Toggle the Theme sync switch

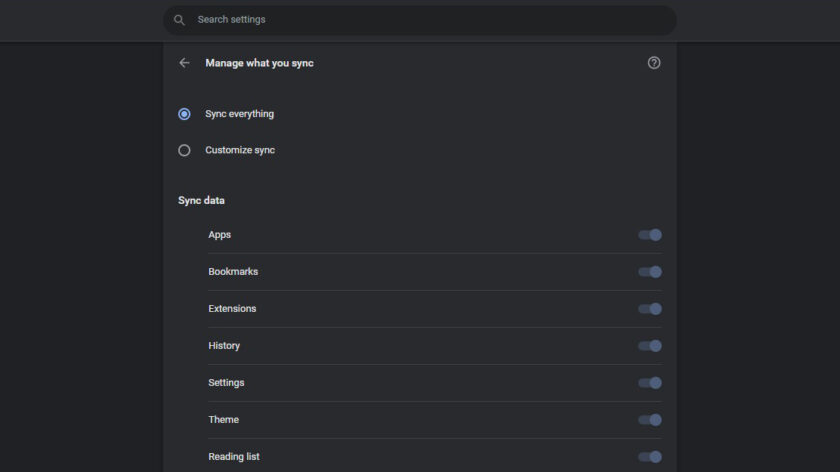pos(650,419)
